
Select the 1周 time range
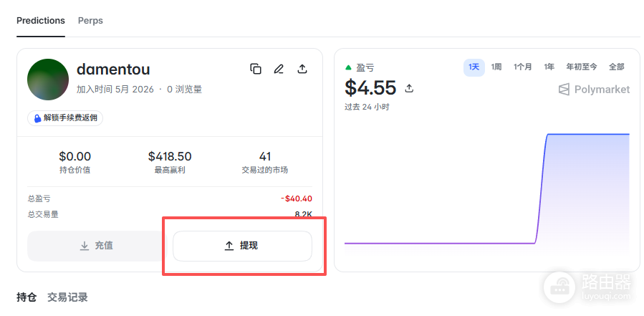pyautogui.click(x=496, y=67)
